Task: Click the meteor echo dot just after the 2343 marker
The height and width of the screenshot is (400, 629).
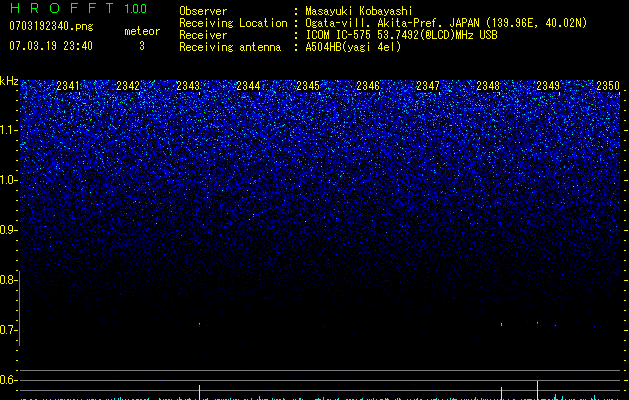Action: (199, 324)
